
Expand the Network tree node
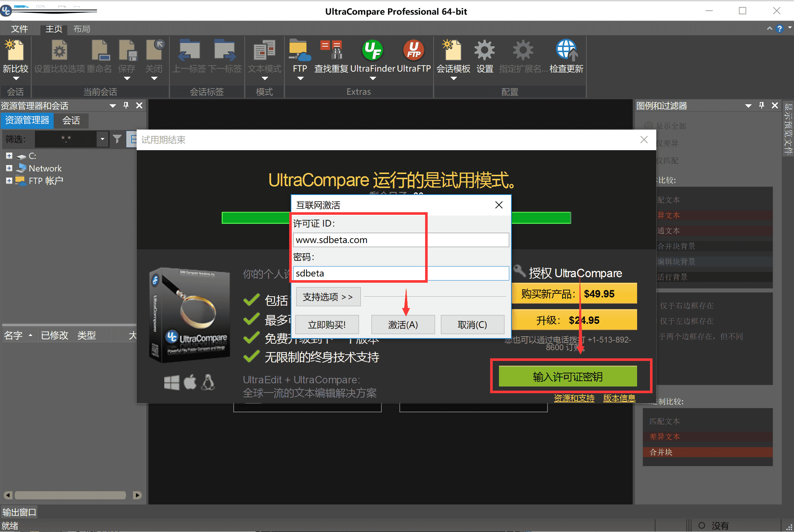click(x=9, y=168)
